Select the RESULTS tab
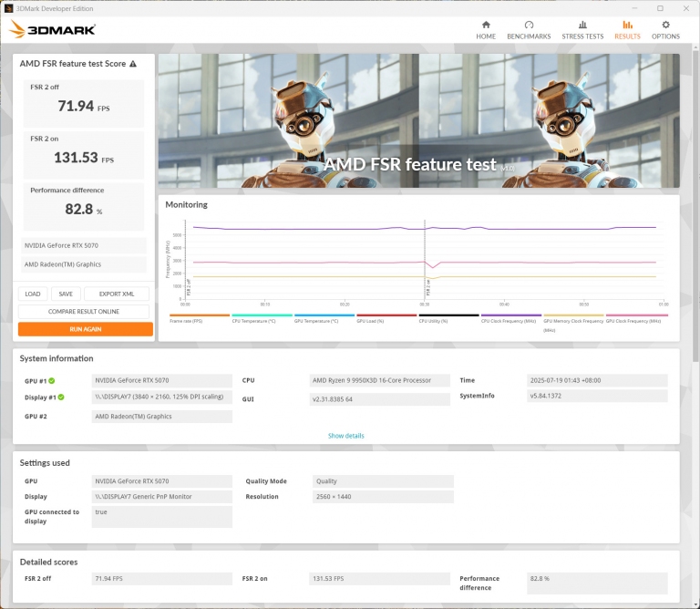The height and width of the screenshot is (609, 700). [627, 30]
